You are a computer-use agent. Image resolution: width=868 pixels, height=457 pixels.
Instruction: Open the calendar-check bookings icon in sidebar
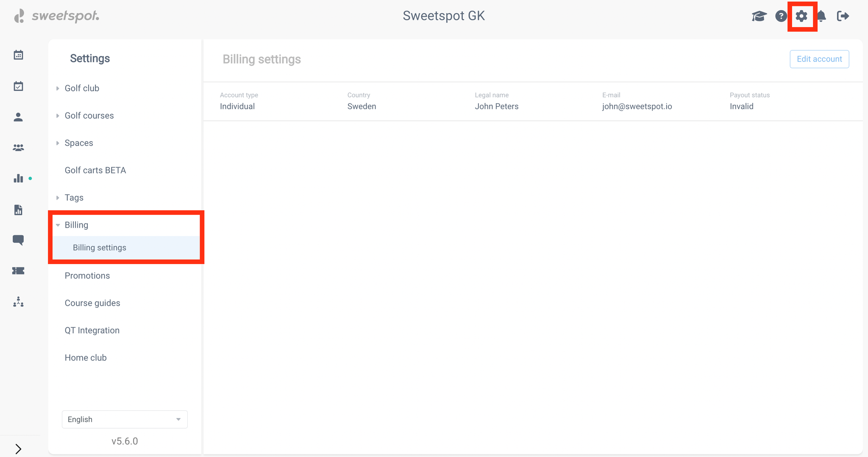(18, 86)
